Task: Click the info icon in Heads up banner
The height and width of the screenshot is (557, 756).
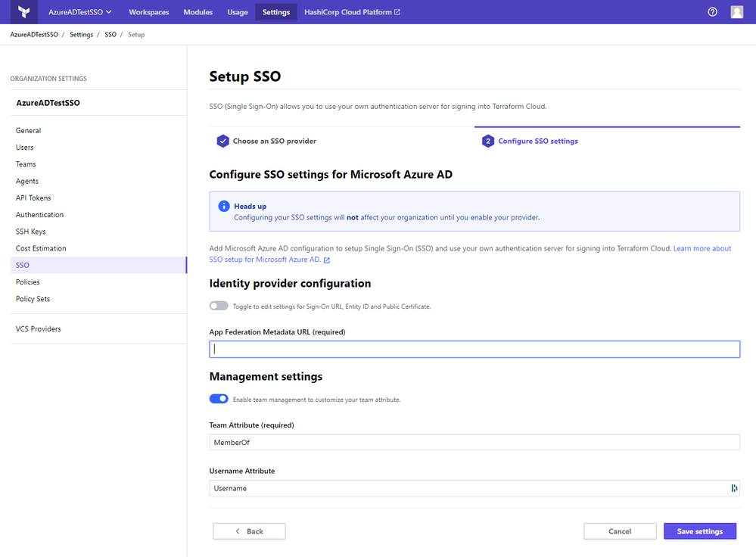Action: click(224, 206)
